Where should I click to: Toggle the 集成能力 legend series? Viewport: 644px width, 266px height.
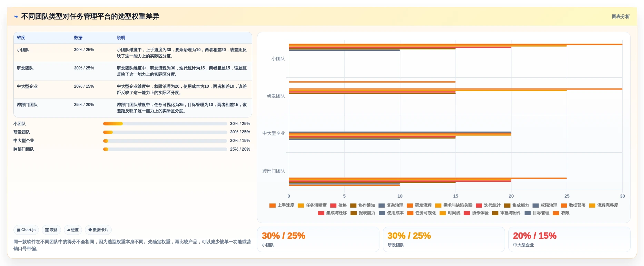pyautogui.click(x=516, y=205)
